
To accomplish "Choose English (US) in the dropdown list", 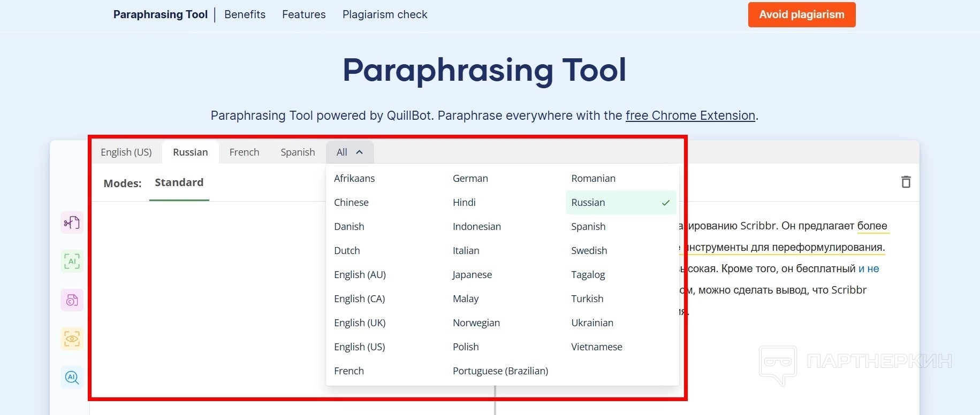I will pos(359,347).
